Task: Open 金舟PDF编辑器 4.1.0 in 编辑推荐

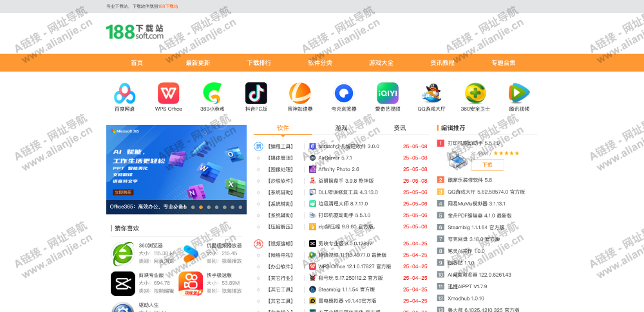Action: pos(480,215)
